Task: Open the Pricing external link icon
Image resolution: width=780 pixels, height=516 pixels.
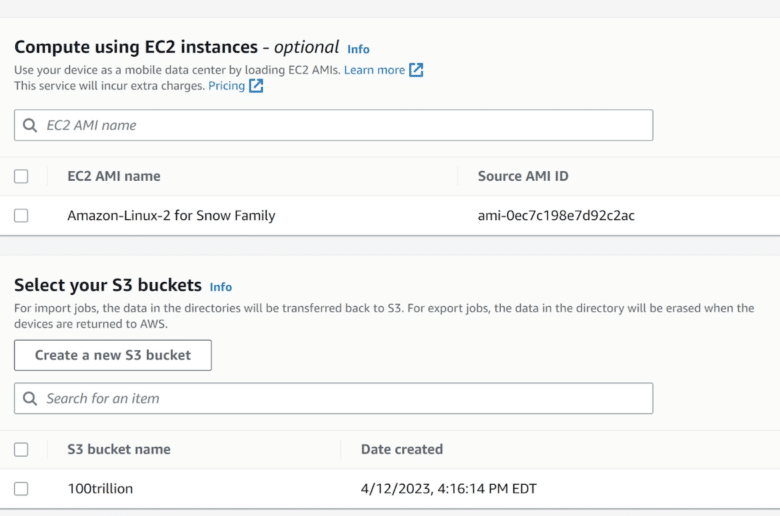Action: pyautogui.click(x=256, y=86)
